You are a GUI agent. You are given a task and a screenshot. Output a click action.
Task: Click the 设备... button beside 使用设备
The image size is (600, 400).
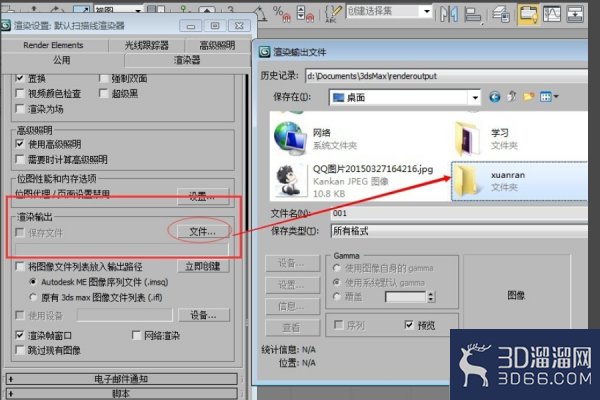(204, 315)
